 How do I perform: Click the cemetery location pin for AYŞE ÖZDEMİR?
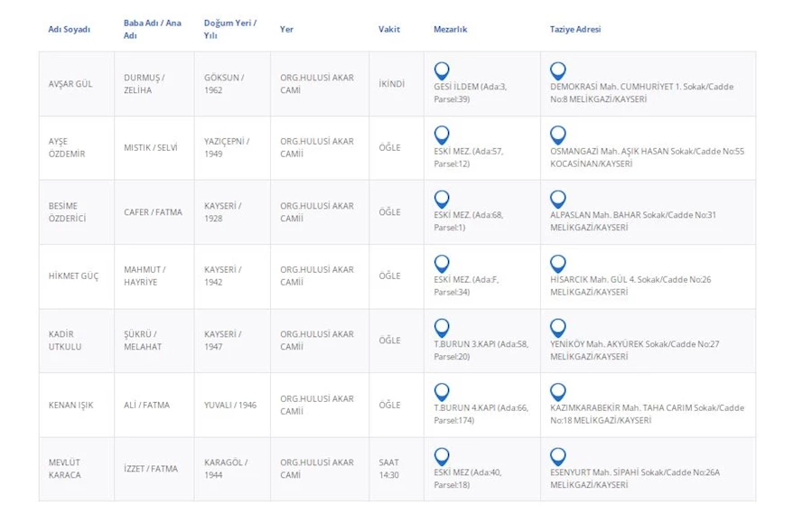442,135
